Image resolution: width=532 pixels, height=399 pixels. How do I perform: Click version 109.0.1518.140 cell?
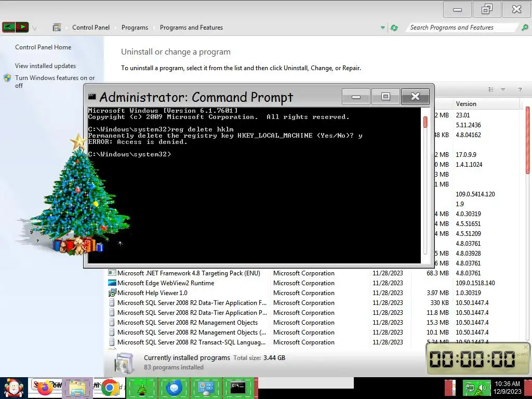475,283
